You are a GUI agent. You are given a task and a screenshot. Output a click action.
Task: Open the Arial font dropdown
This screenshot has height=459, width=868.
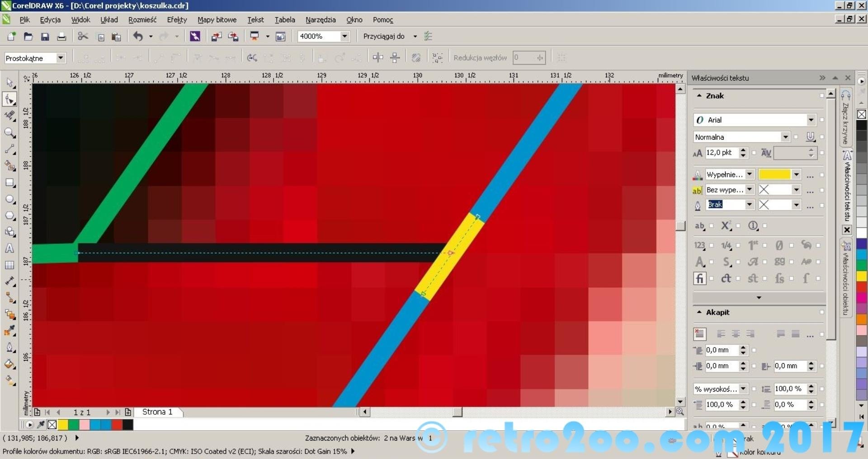pos(811,120)
